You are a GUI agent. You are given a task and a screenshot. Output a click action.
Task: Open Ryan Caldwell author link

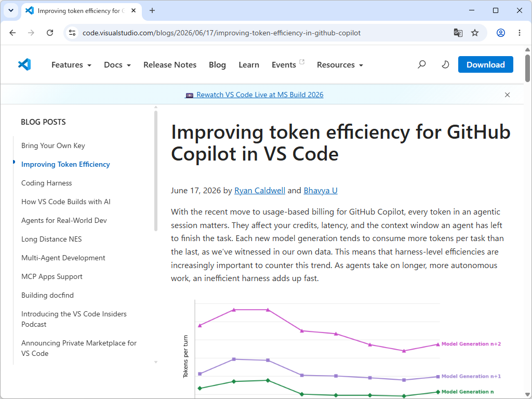pyautogui.click(x=260, y=191)
